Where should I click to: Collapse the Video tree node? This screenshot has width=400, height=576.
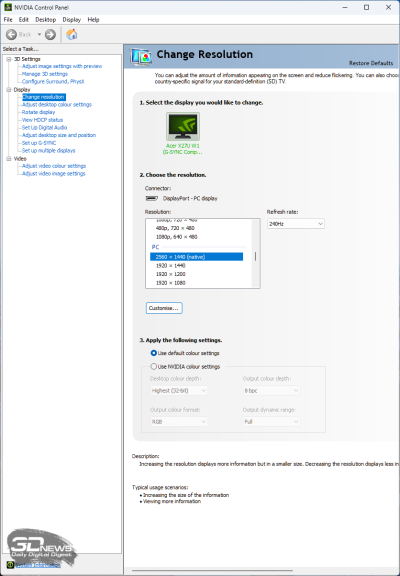(x=9, y=159)
